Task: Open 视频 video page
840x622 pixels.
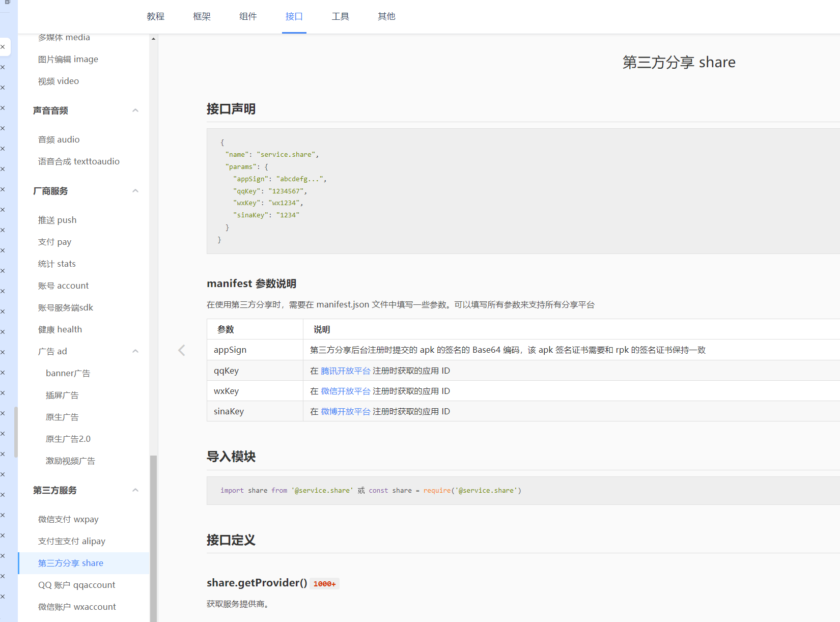Action: (59, 81)
